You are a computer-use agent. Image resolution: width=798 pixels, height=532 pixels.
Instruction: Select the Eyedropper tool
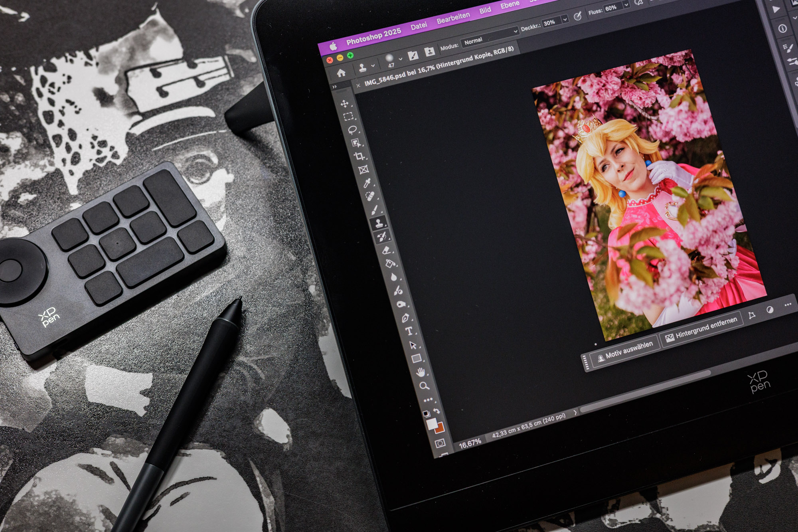367,183
